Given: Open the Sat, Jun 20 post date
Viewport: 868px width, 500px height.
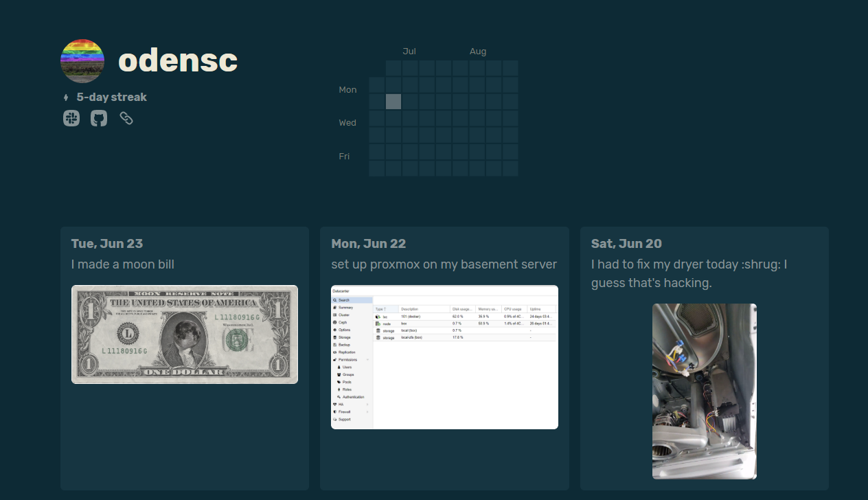Looking at the screenshot, I should 626,244.
